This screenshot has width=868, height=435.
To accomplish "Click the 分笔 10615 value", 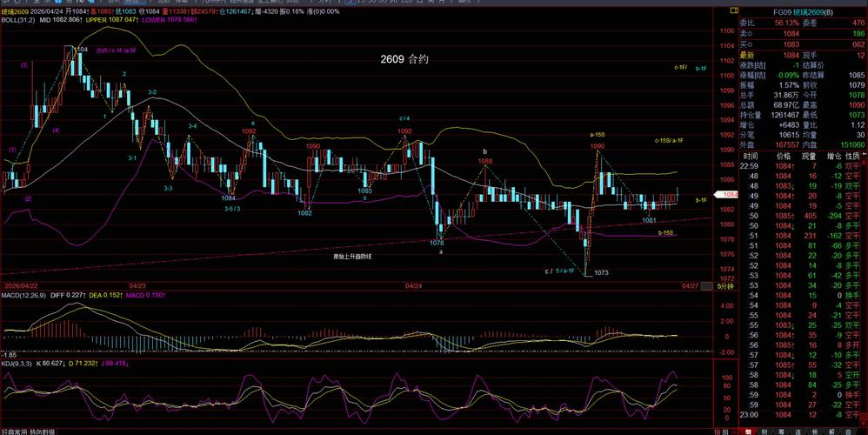I will click(x=790, y=135).
